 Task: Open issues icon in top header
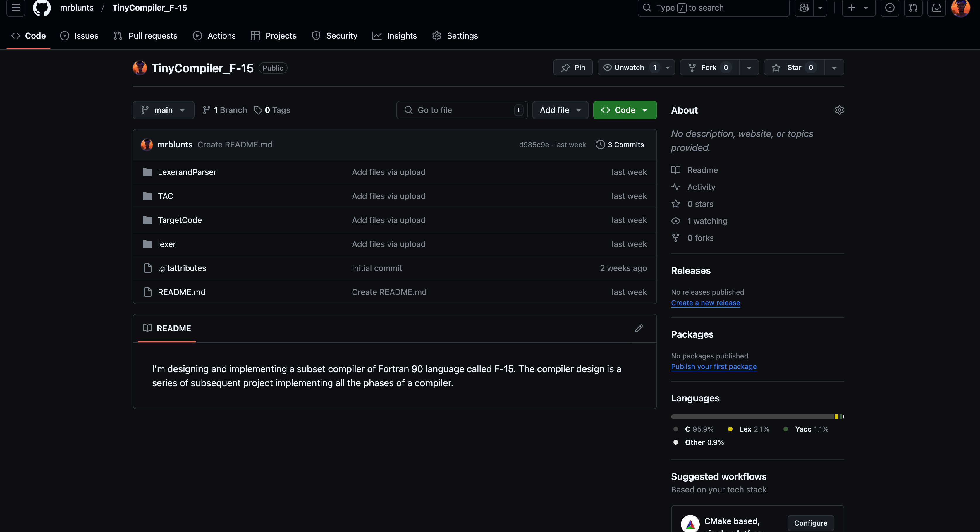pos(889,8)
